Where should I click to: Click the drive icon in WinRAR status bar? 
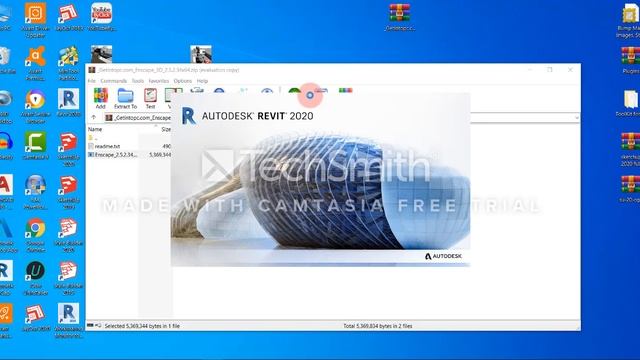pyautogui.click(x=91, y=326)
